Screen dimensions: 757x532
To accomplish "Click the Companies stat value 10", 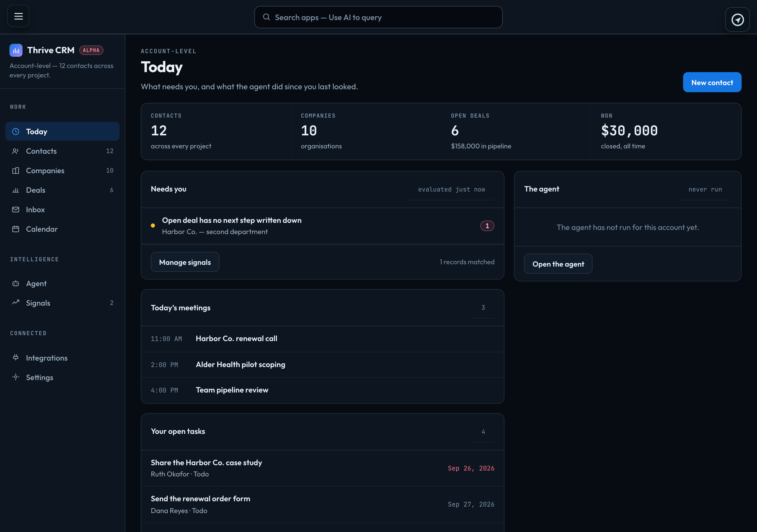I will [x=309, y=131].
